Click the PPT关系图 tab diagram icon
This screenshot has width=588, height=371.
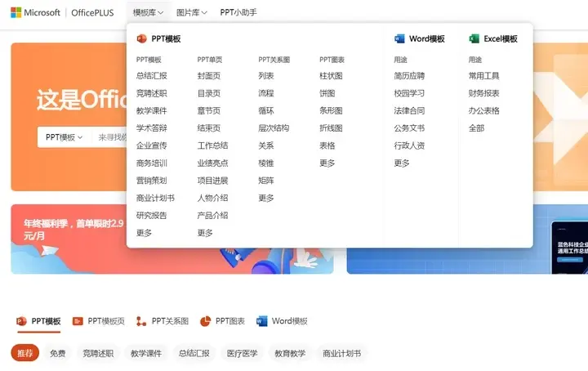[x=141, y=321]
